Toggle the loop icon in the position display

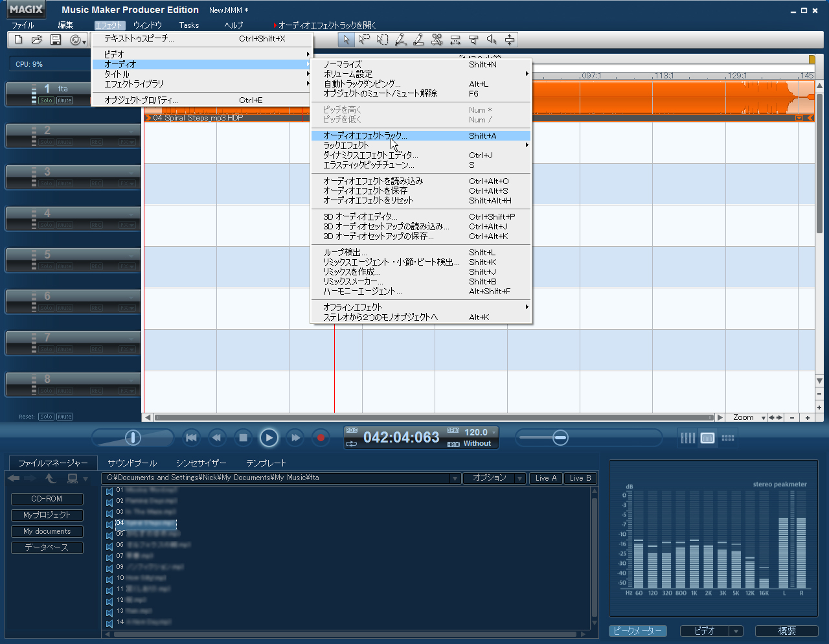pos(352,444)
